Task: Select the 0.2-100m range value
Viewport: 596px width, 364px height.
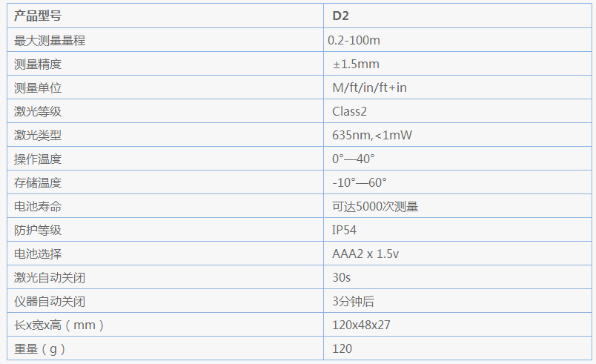Action: [x=354, y=40]
